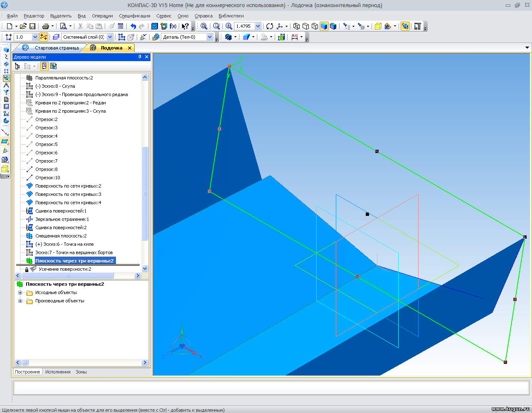Save the document with floppy icon

coord(32,26)
